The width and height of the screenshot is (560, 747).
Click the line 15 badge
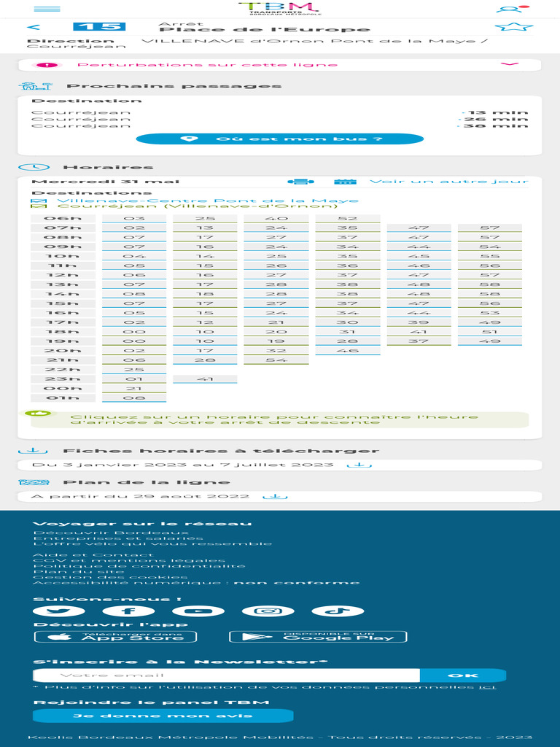coord(99,27)
